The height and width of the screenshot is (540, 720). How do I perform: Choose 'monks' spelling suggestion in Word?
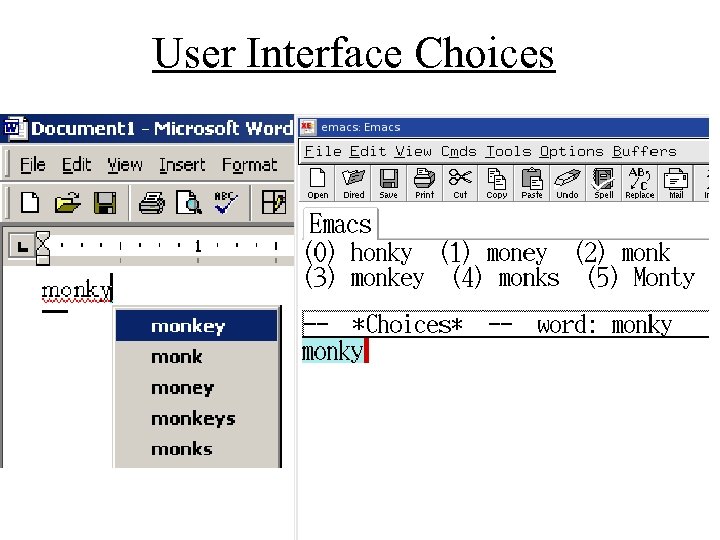coord(197,449)
